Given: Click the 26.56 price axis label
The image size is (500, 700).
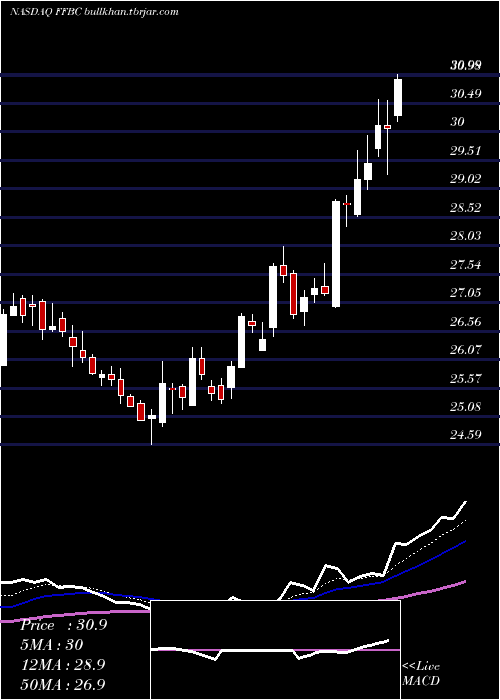Looking at the screenshot, I should click(466, 321).
